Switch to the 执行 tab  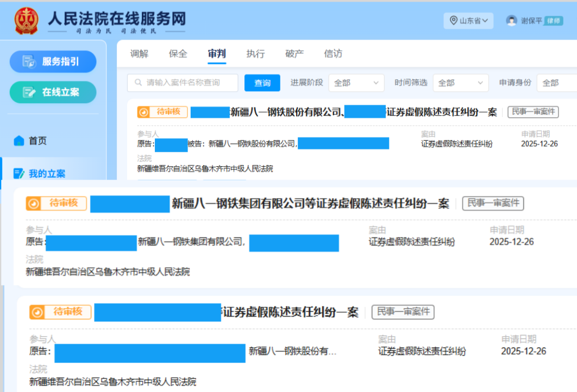[255, 53]
